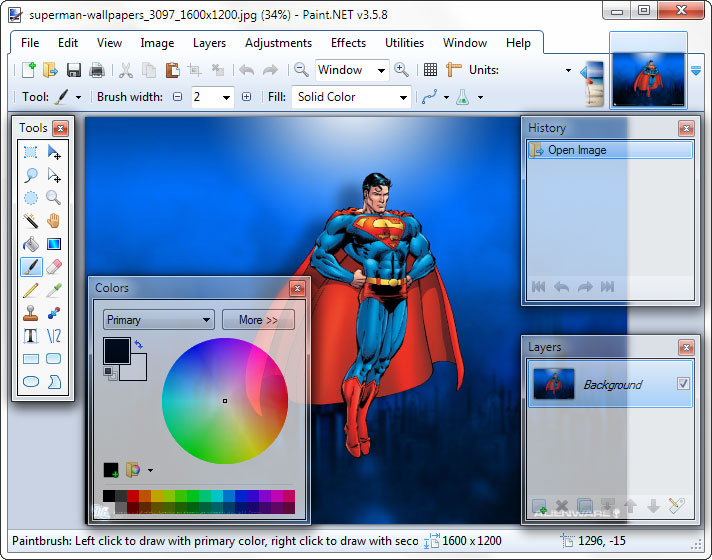Select the Move Selection tool
Viewport: 712px width, 560px height.
[54, 175]
